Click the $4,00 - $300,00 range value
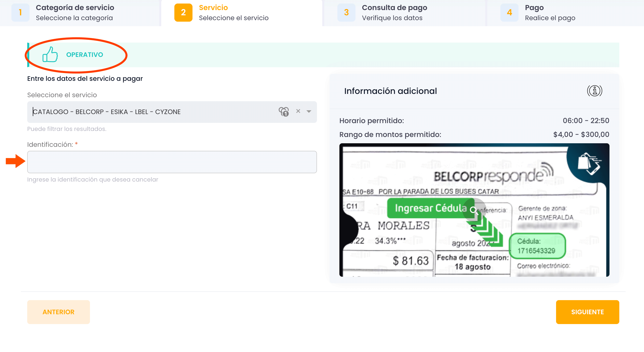 click(x=581, y=134)
